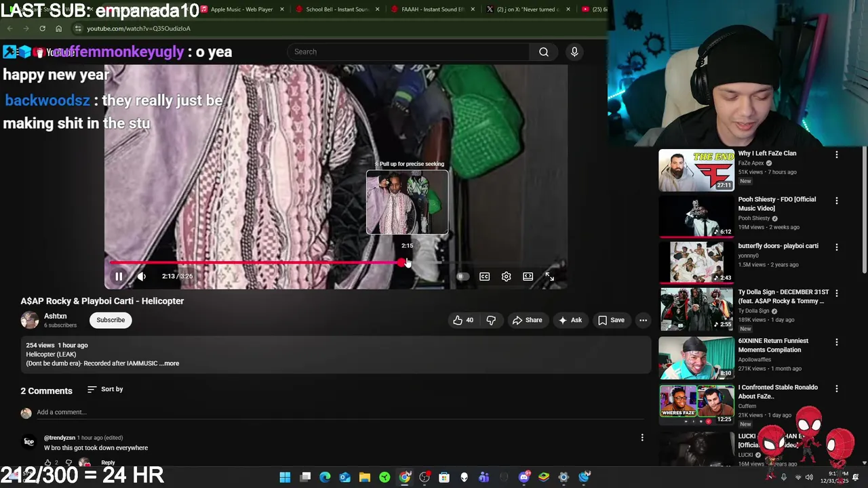The width and height of the screenshot is (868, 488).
Task: Close the School Bell tab
Action: click(x=376, y=9)
